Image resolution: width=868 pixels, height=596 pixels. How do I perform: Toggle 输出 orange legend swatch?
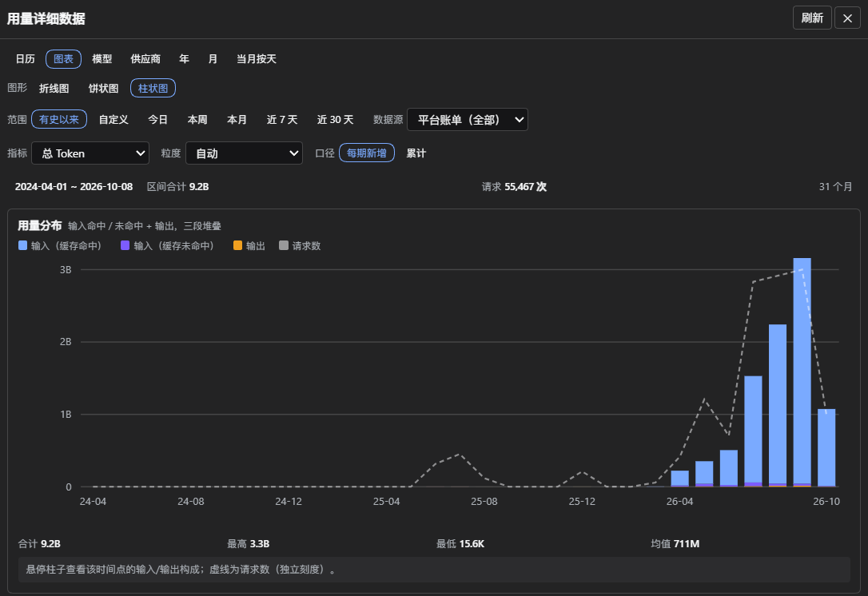pos(237,245)
